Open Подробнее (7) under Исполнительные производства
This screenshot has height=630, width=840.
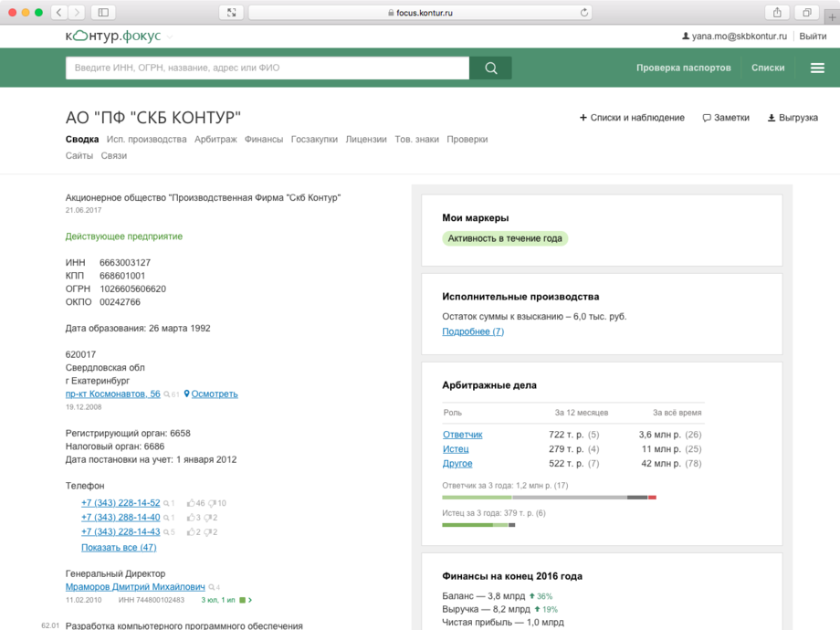[472, 331]
